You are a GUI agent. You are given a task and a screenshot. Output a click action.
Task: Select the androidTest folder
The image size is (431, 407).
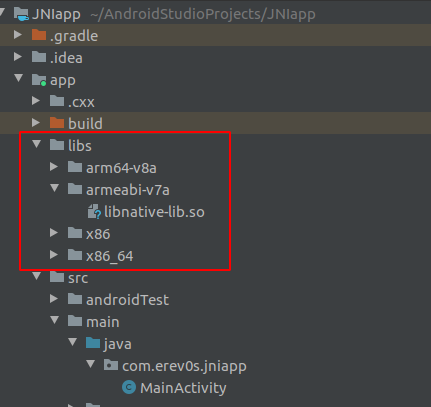[118, 300]
